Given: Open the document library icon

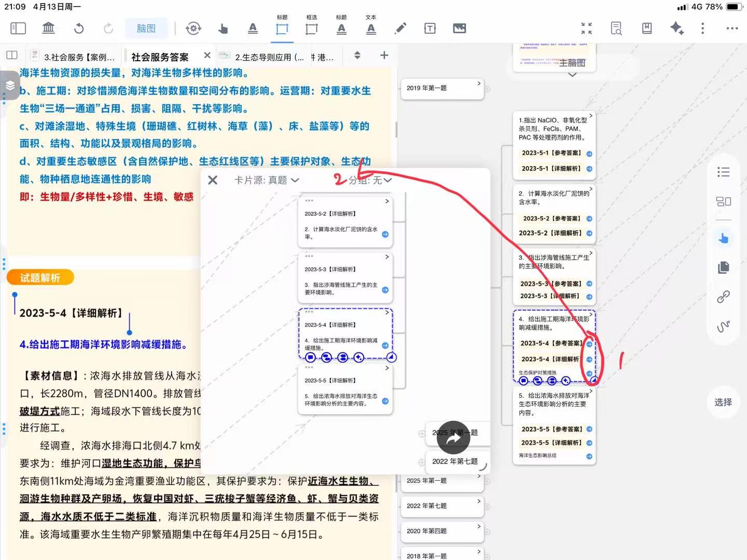Looking at the screenshot, I should [48, 28].
